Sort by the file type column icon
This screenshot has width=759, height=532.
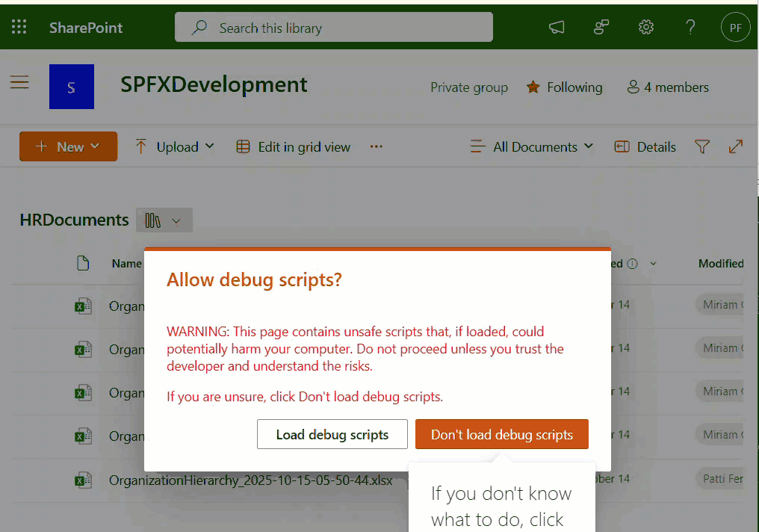[83, 263]
